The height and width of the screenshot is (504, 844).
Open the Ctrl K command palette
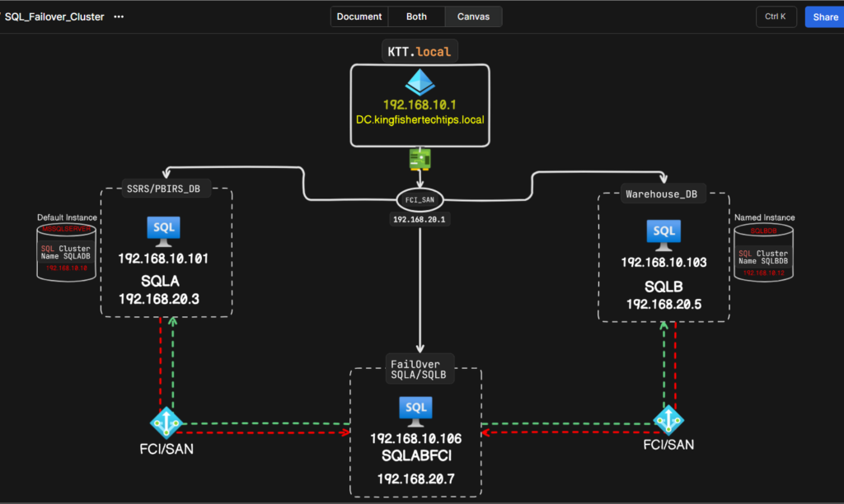[x=776, y=16]
